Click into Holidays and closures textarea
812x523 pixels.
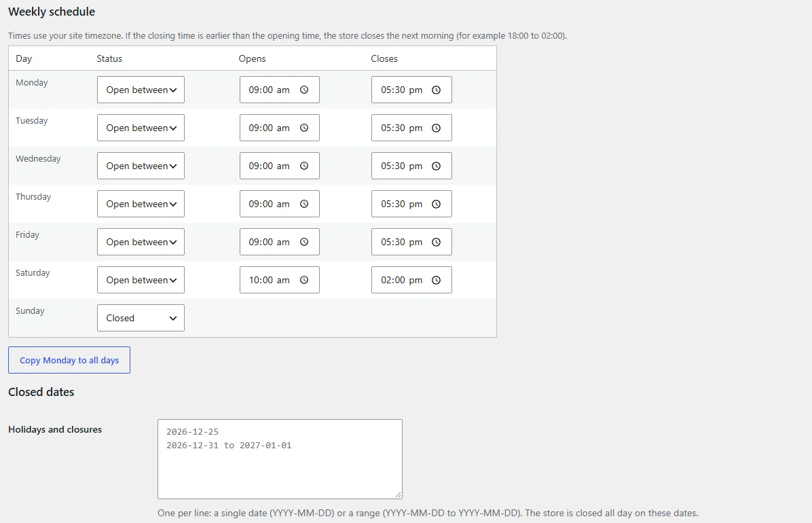click(280, 458)
